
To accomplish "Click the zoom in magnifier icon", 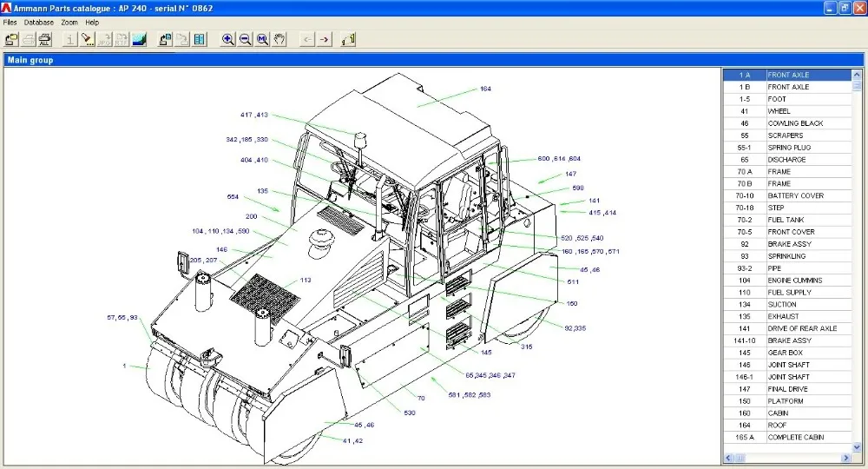I will tap(227, 39).
